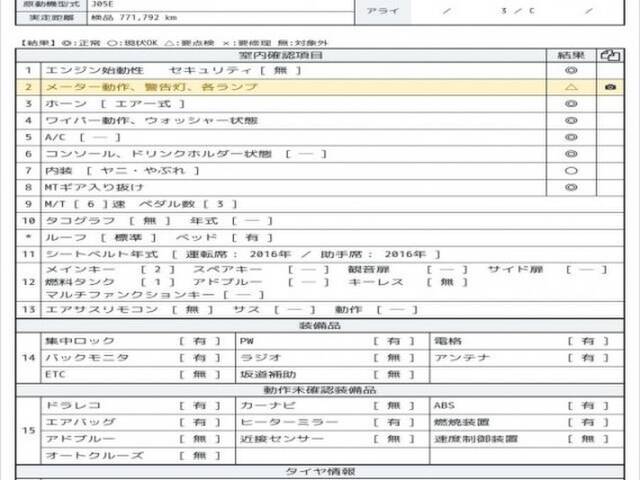The width and height of the screenshot is (640, 480).
Task: Click the ドラレコ entry
Action: click(138, 406)
